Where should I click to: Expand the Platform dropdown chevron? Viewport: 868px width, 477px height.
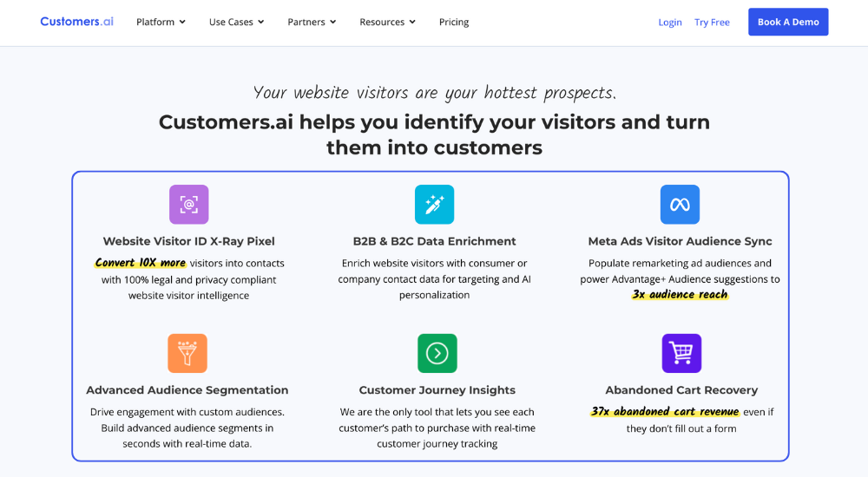pos(182,23)
